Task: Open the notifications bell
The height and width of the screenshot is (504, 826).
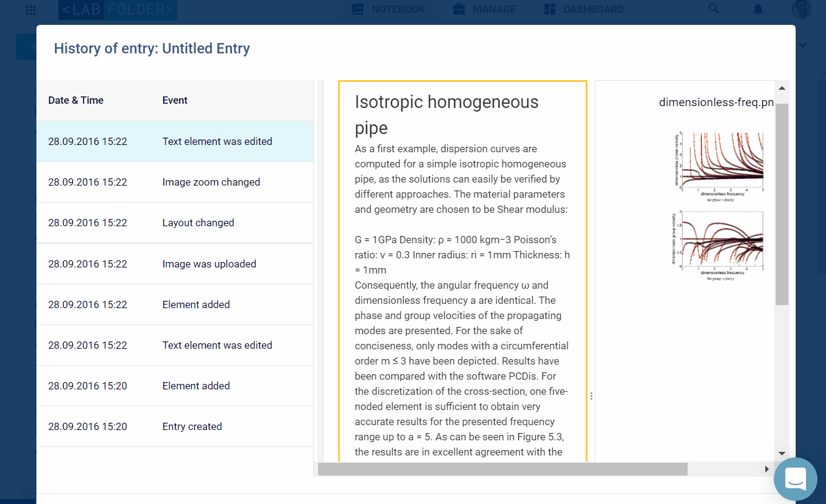Action: coord(758,10)
